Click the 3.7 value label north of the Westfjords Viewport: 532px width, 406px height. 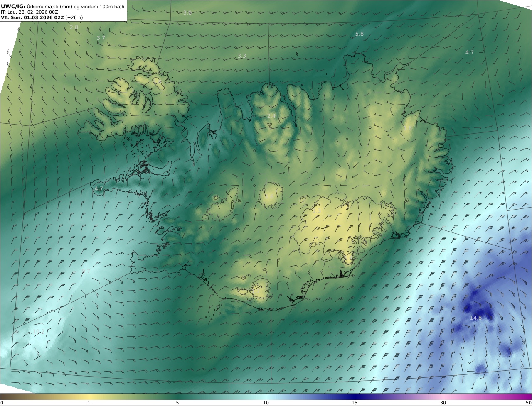pyautogui.click(x=101, y=38)
